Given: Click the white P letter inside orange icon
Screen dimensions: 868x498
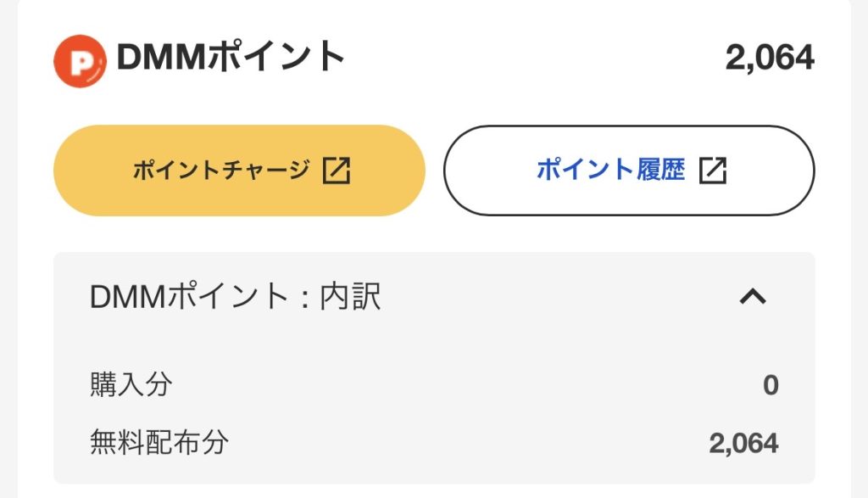Looking at the screenshot, I should click(80, 61).
